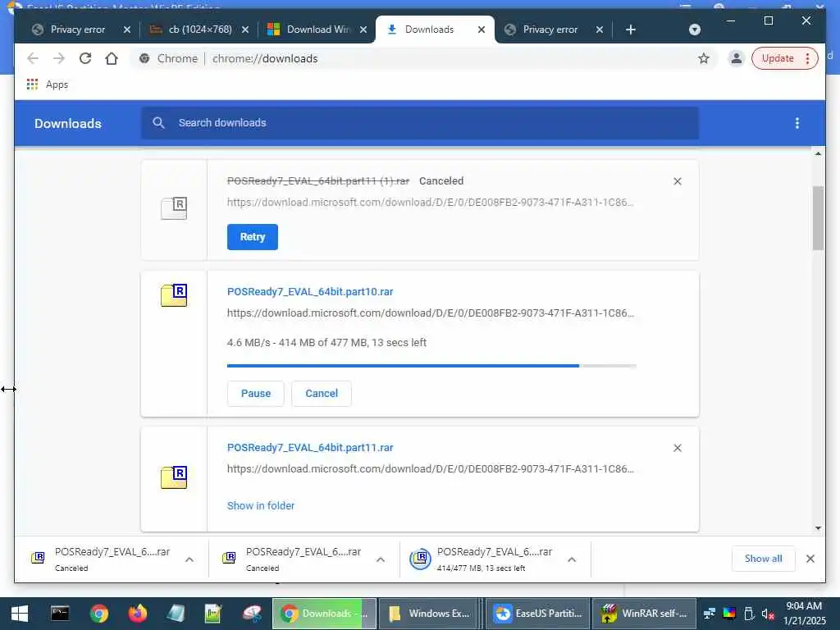Open the home page icon
Viewport: 840px width, 630px height.
[112, 58]
